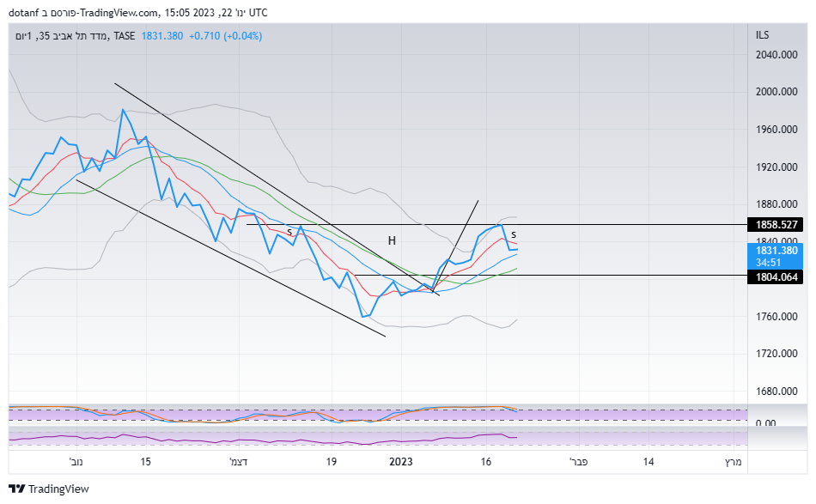Click the 1920.000 price axis label
816x504 pixels.
(776, 167)
